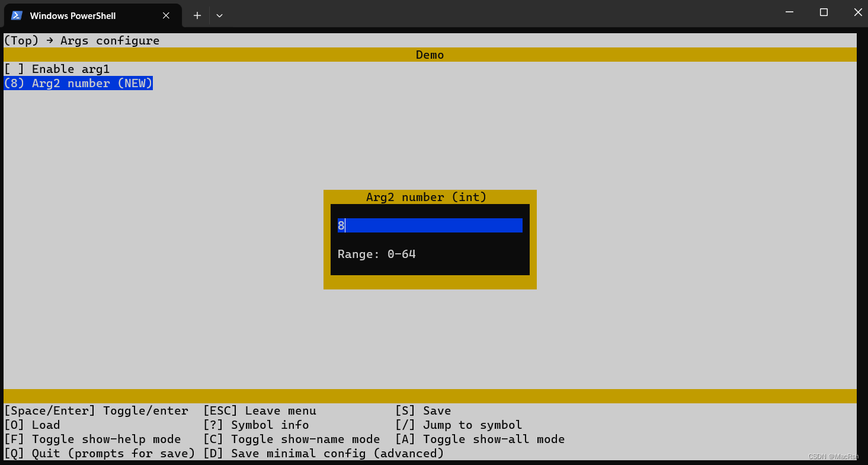Click the Range: 0-64 text
This screenshot has height=465, width=868.
click(376, 254)
